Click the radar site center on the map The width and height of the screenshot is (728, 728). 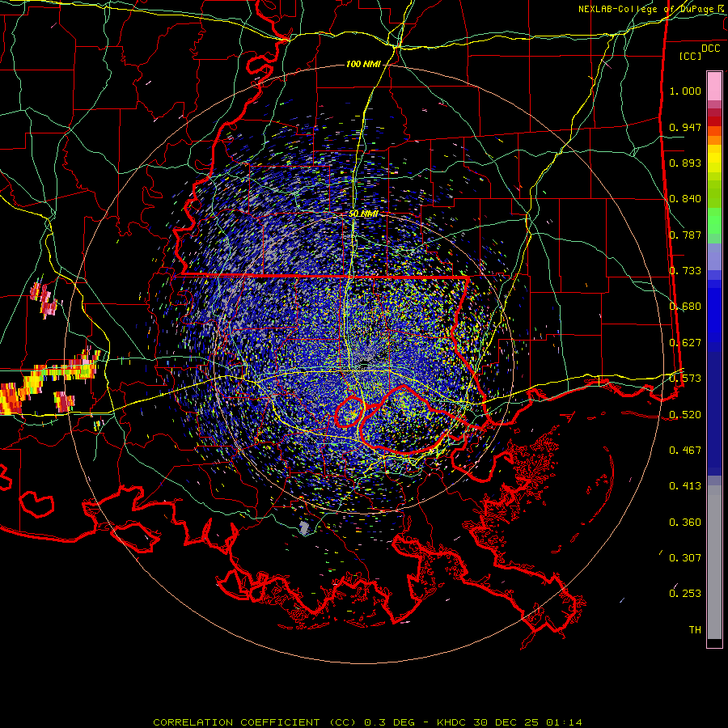[x=366, y=363]
